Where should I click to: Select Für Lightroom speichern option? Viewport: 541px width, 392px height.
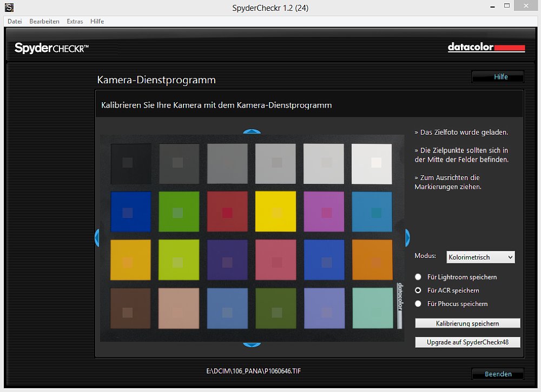[418, 277]
